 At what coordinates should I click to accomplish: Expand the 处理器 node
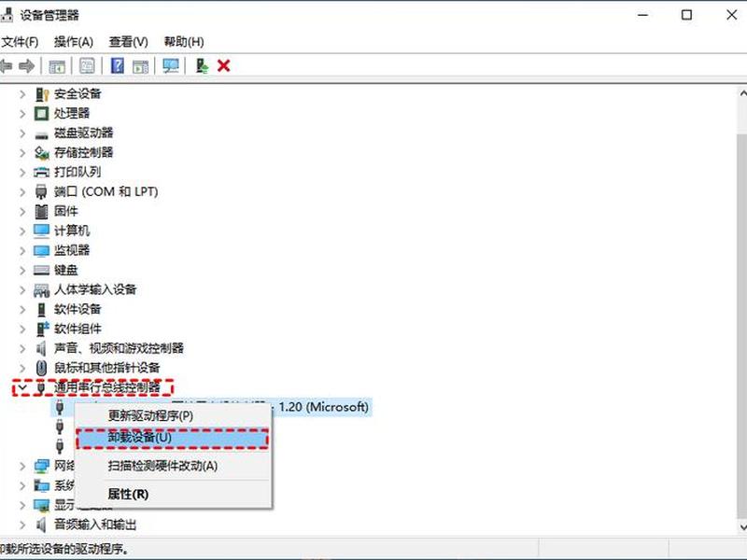click(x=21, y=114)
